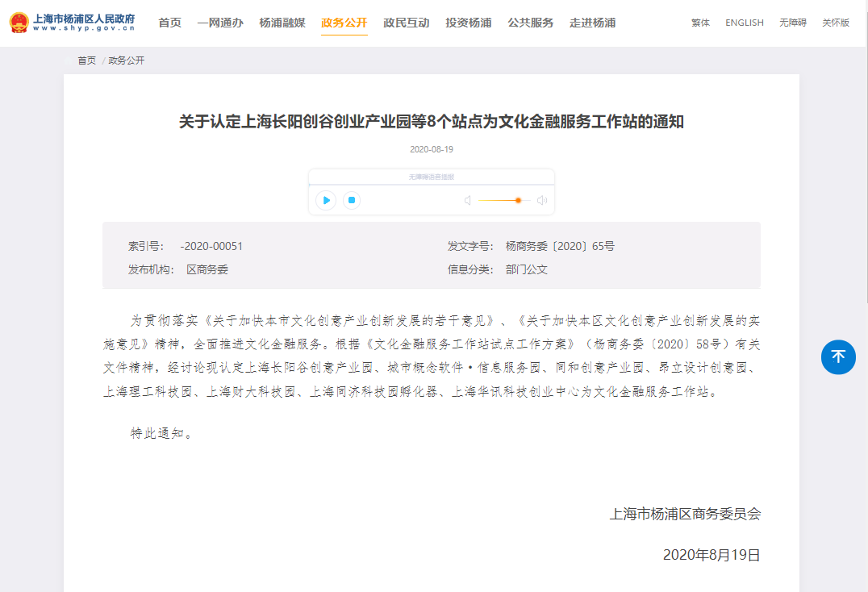Open the 一网通办 navigation item
The width and height of the screenshot is (868, 592).
(x=220, y=23)
